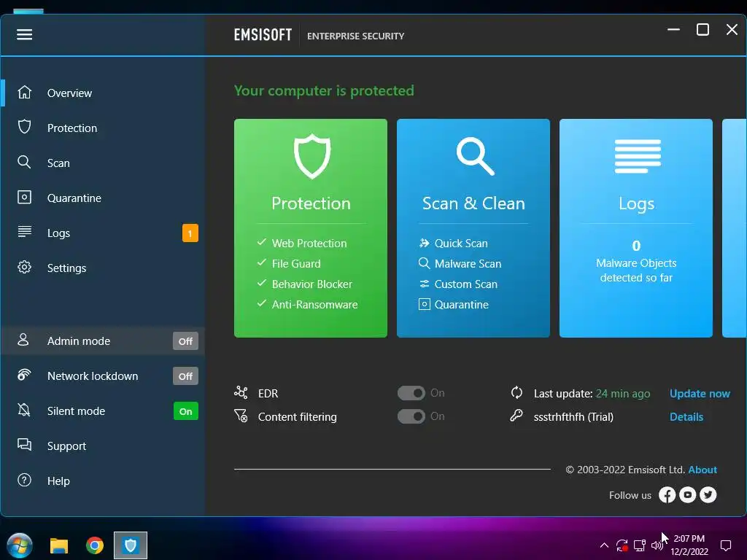Open Protection in the sidebar
Image resolution: width=747 pixels, height=560 pixels.
72,128
